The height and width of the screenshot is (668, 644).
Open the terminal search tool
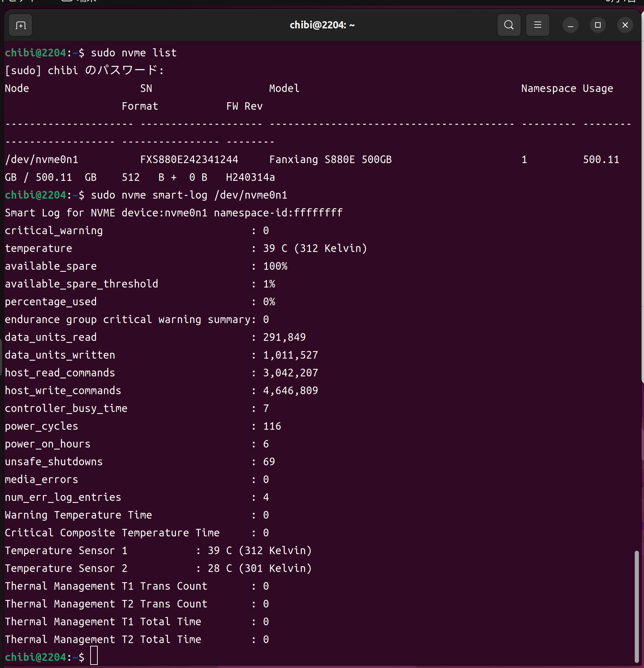[509, 25]
